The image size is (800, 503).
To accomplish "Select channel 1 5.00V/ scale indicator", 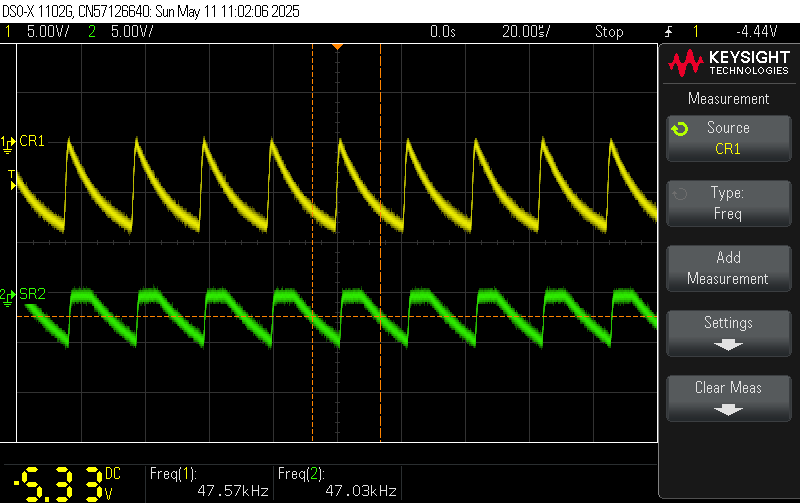I will point(45,32).
